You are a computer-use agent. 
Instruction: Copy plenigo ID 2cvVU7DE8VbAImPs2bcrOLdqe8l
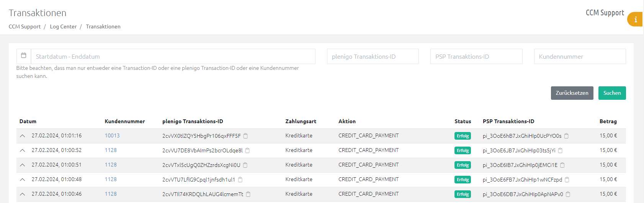247,150
